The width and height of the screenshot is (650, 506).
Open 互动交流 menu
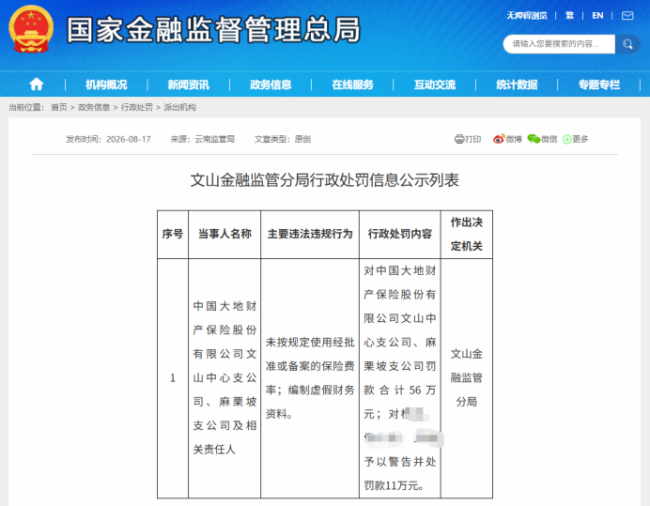[x=435, y=85]
